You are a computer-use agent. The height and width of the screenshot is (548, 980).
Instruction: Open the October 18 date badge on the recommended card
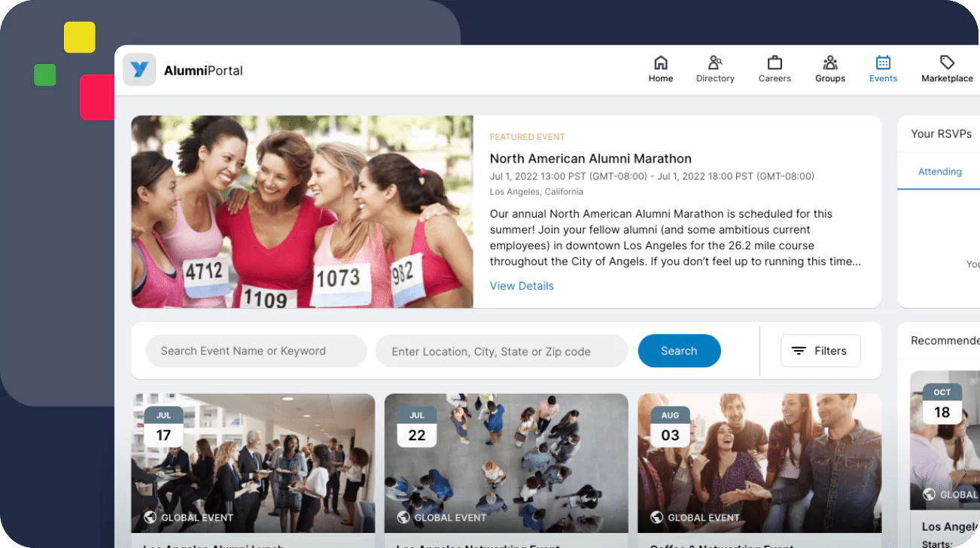pos(942,403)
